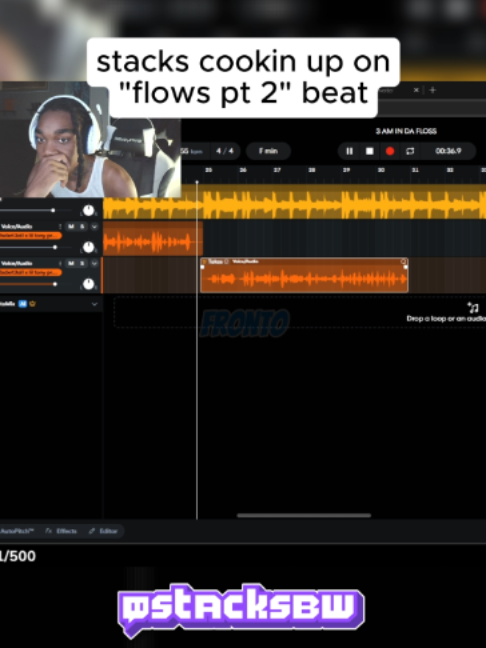Click the Takes icon on the selected clip
Screen dimensions: 486x648
click(x=204, y=261)
